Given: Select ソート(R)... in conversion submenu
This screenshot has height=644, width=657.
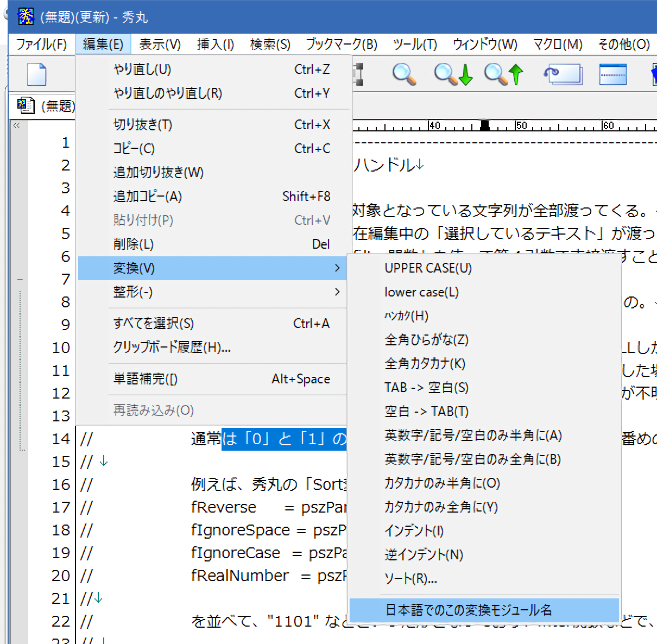Looking at the screenshot, I should point(410,579).
